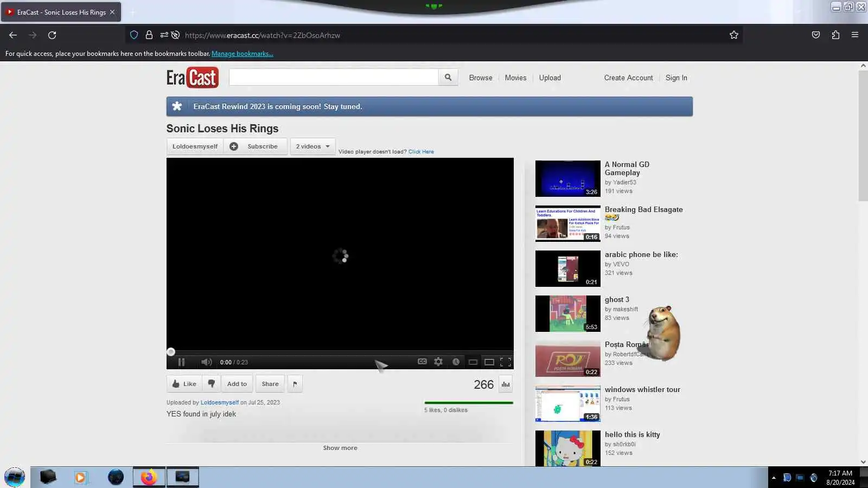Image resolution: width=868 pixels, height=488 pixels.
Task: Open the Share options
Action: (x=270, y=384)
